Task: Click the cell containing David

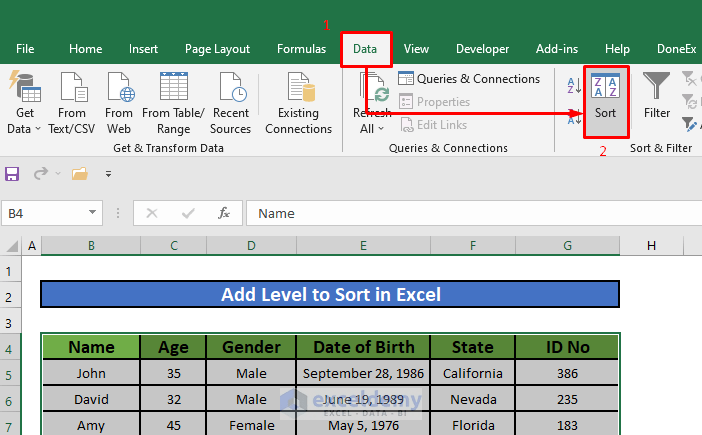Action: (x=91, y=399)
